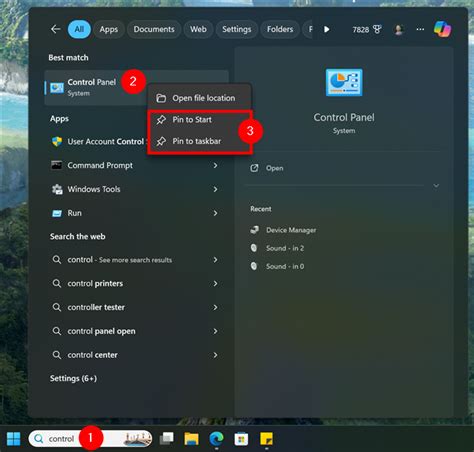Select control center web suggestion
474x452 pixels.
(x=136, y=355)
